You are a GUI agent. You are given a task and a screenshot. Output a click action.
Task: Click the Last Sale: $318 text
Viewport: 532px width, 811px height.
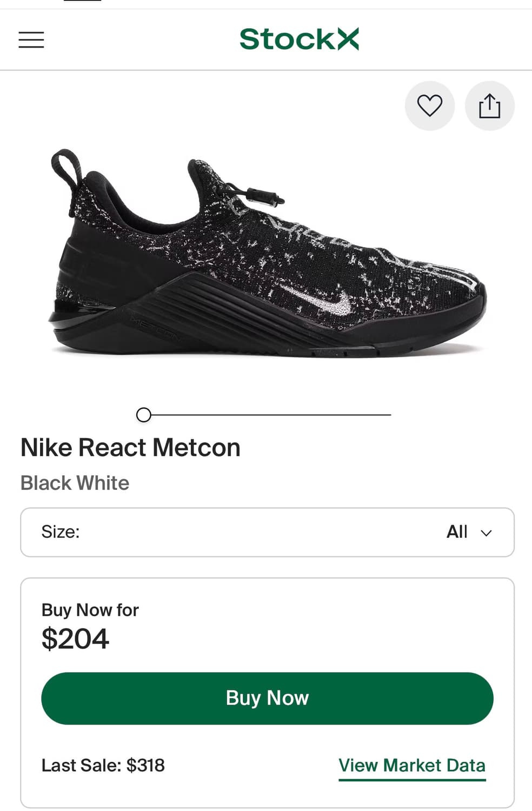tap(103, 766)
